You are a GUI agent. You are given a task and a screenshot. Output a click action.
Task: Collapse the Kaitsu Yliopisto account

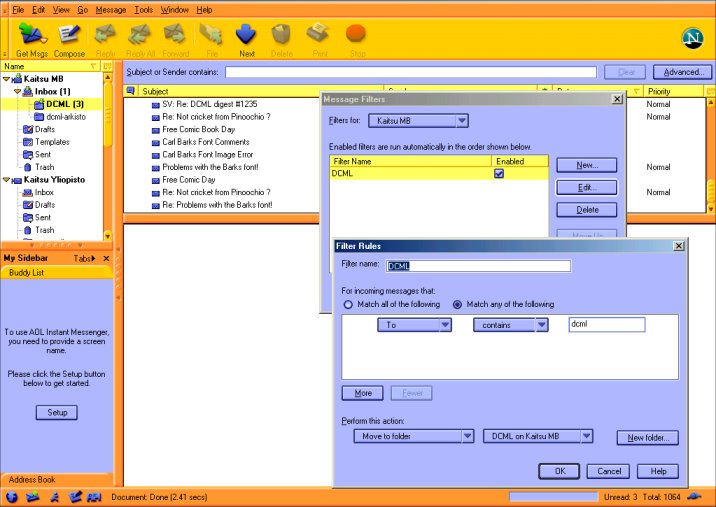6,180
